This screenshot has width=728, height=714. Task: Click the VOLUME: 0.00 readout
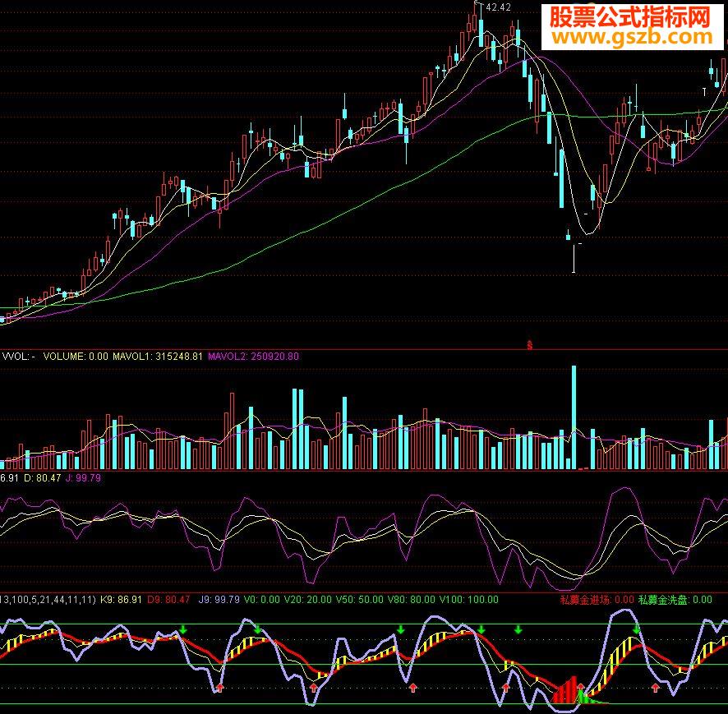tap(76, 357)
